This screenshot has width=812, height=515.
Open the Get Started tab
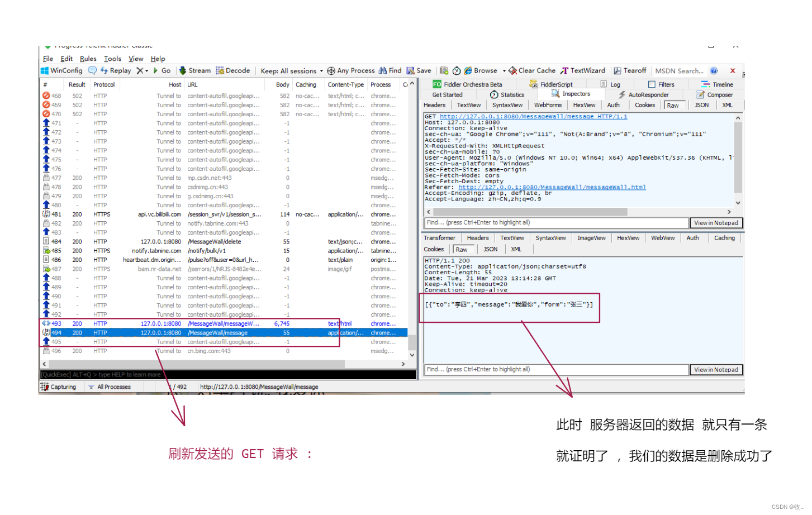click(447, 95)
